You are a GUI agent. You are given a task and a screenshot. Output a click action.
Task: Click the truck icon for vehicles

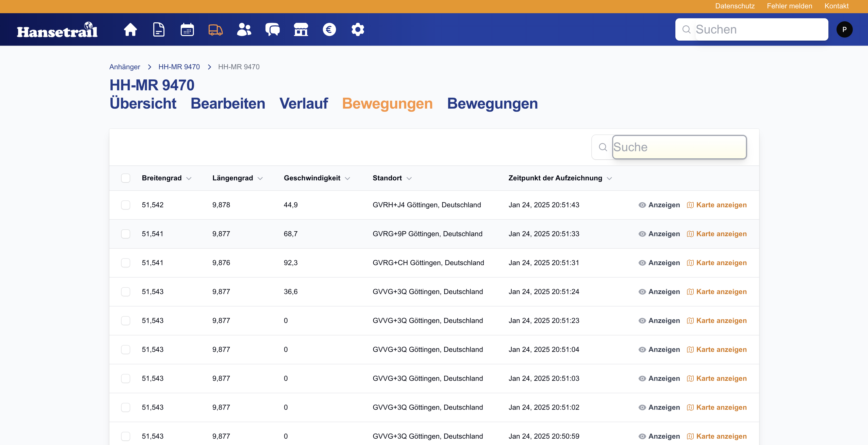coord(216,29)
